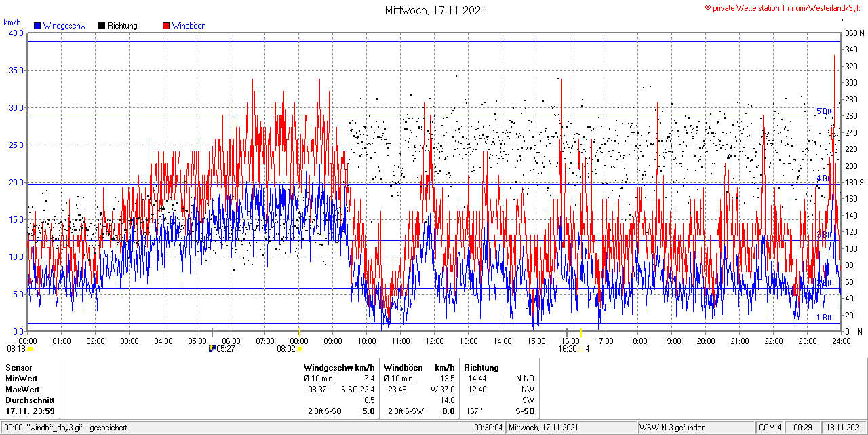Click the 2 Bft S-SO current value
868x435 pixels.
coord(325,411)
